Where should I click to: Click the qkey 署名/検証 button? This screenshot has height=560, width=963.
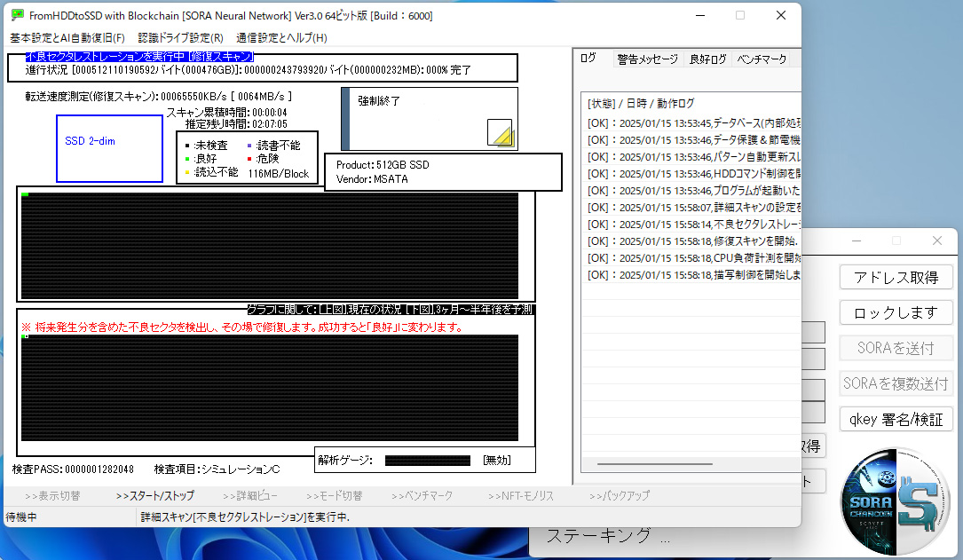coord(896,420)
